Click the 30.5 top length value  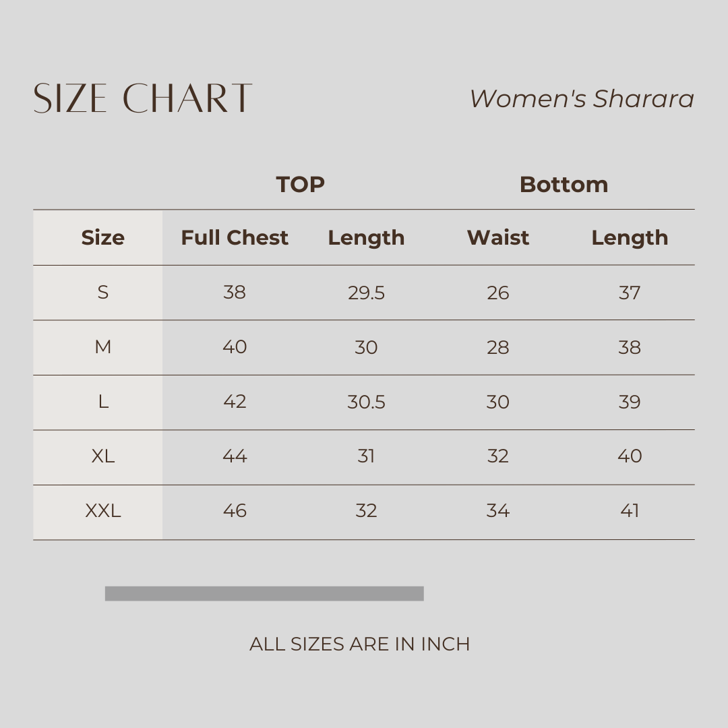tap(366, 402)
